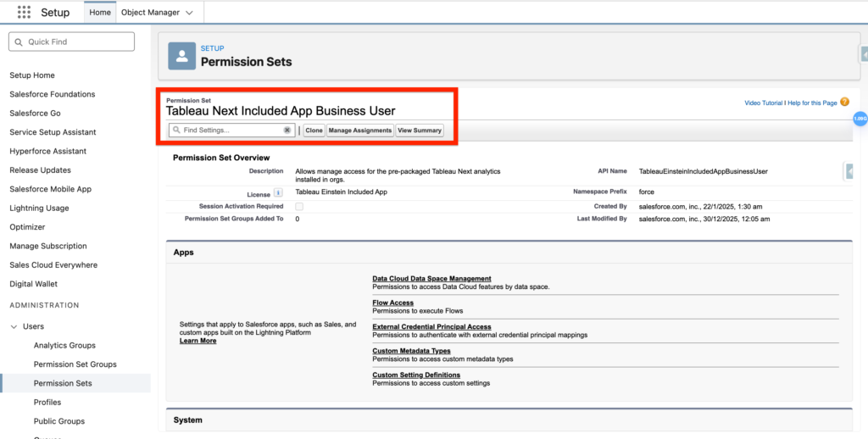Switch to the Home tab
Viewport: 868px width, 439px height.
[100, 13]
